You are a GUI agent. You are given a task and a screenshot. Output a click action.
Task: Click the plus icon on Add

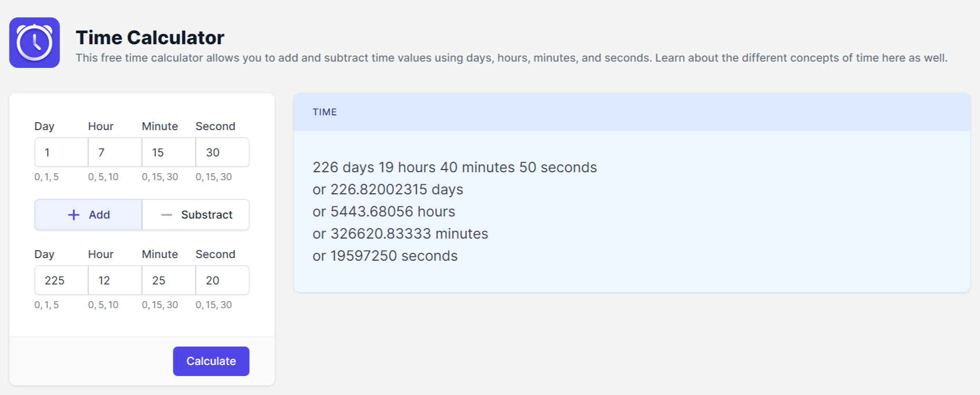[74, 215]
